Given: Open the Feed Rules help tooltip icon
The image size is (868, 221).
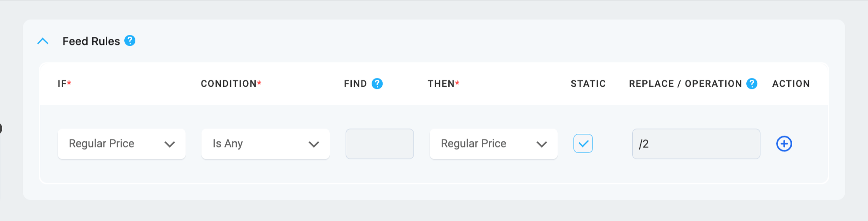Looking at the screenshot, I should (x=130, y=41).
